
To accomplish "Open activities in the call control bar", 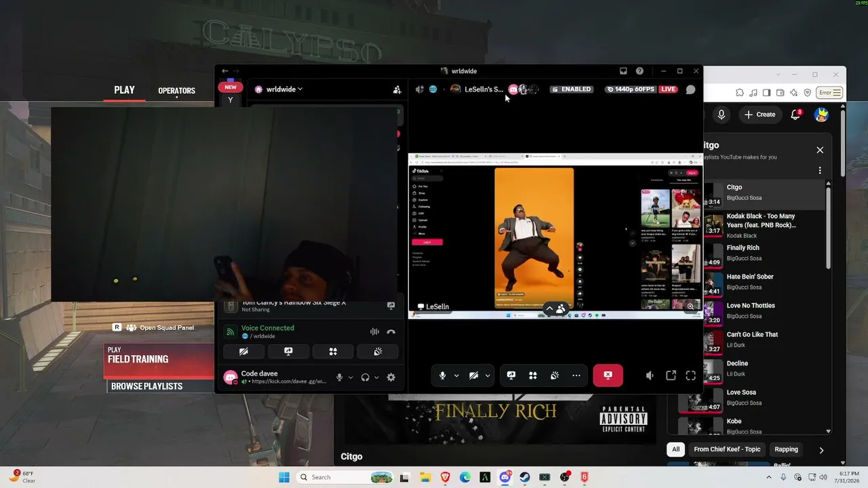I will 533,375.
